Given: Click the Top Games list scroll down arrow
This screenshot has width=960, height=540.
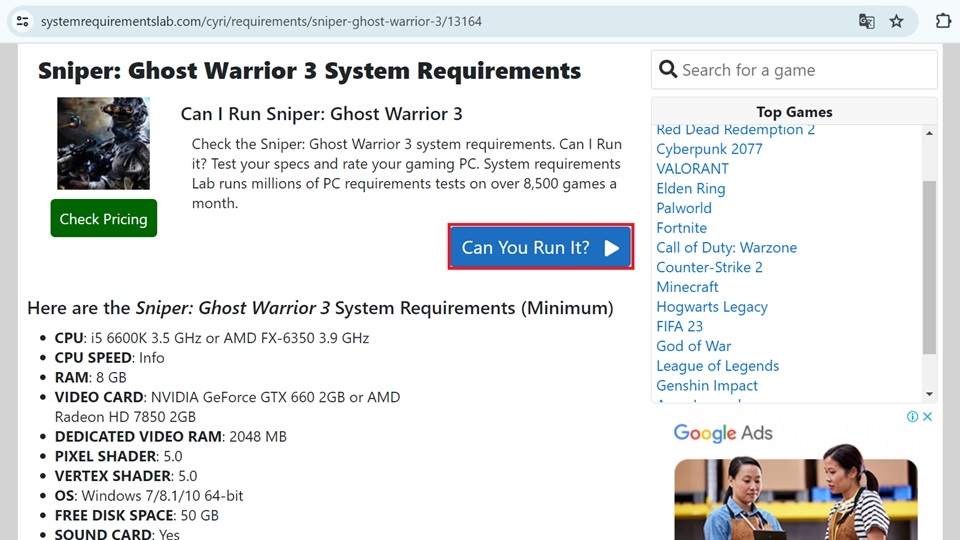Looking at the screenshot, I should click(929, 394).
